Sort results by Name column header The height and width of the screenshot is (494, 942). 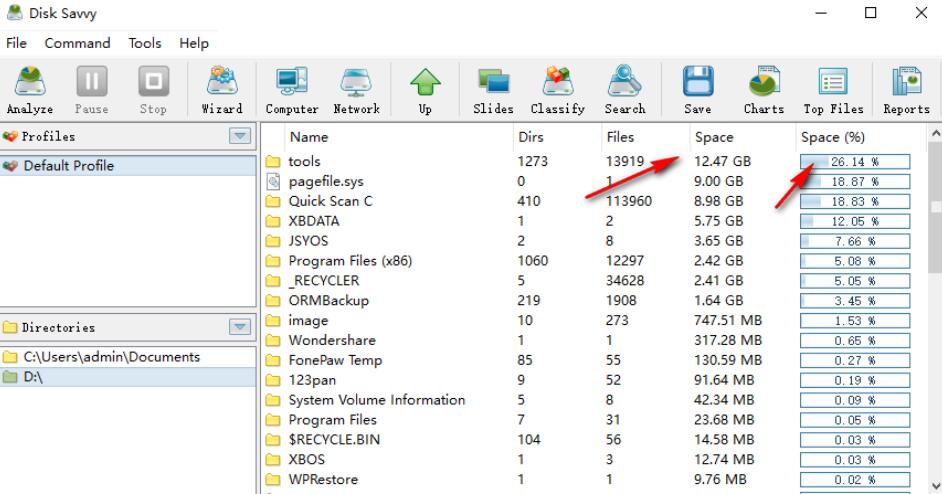[x=309, y=137]
